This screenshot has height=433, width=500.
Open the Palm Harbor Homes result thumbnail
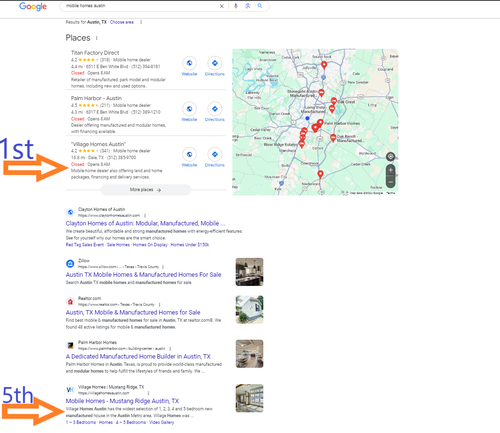point(249,354)
